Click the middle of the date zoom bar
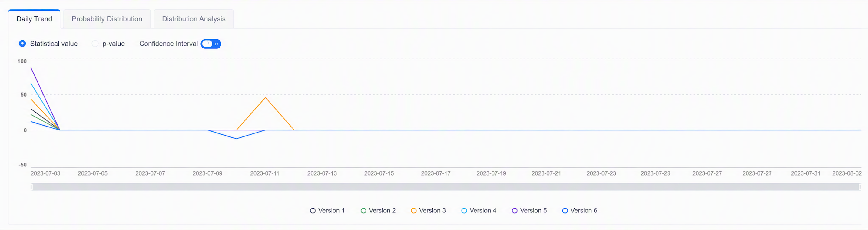This screenshot has height=230, width=868. 446,187
